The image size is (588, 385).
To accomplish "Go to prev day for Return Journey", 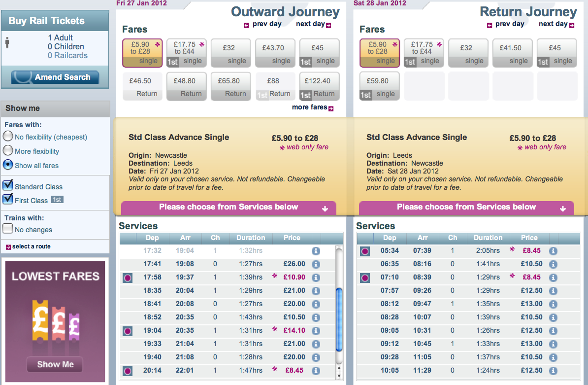I will point(506,24).
